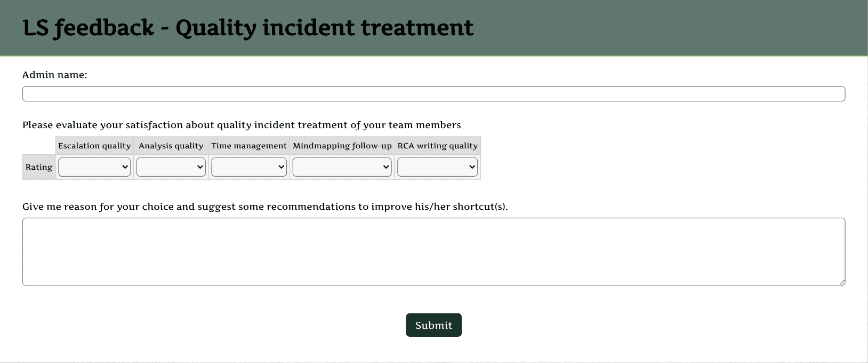This screenshot has width=868, height=363.
Task: Select the Time management column header
Action: pos(249,146)
